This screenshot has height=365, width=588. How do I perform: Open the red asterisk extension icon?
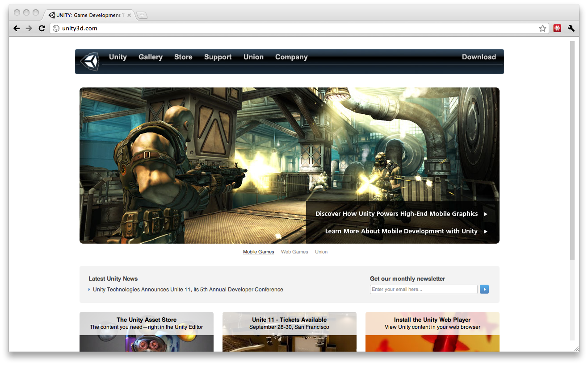pos(557,28)
